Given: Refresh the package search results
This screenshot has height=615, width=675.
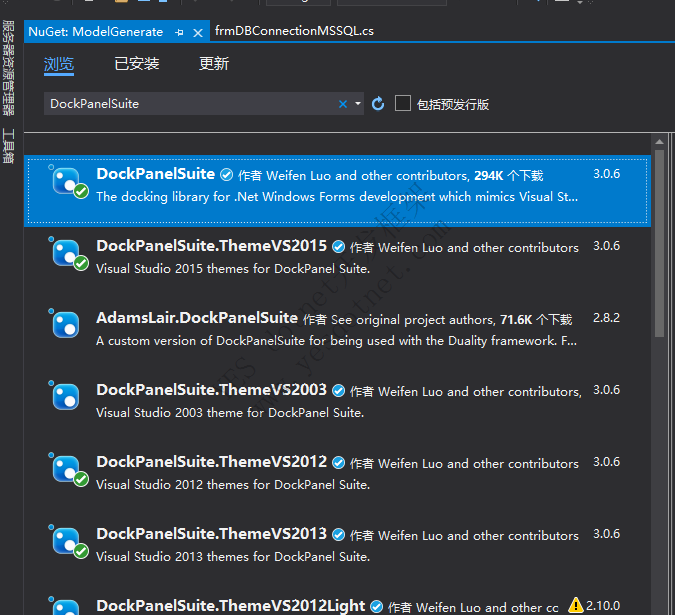Looking at the screenshot, I should [378, 104].
